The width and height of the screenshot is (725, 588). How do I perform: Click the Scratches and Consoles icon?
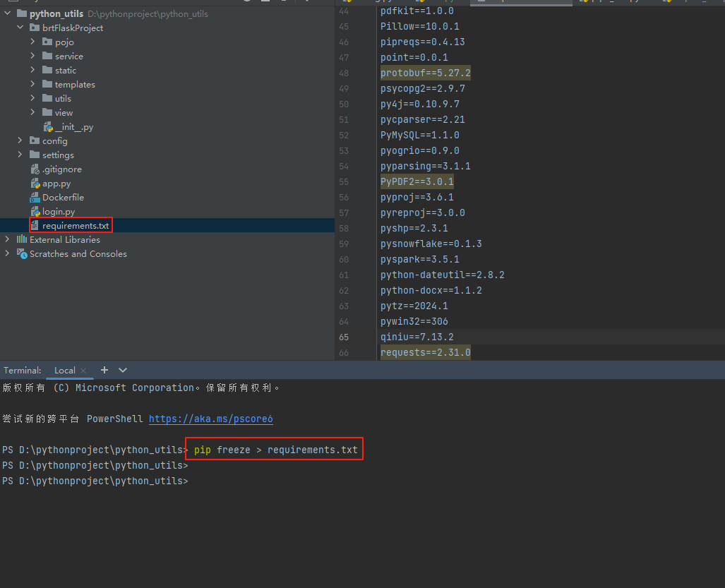tap(21, 253)
